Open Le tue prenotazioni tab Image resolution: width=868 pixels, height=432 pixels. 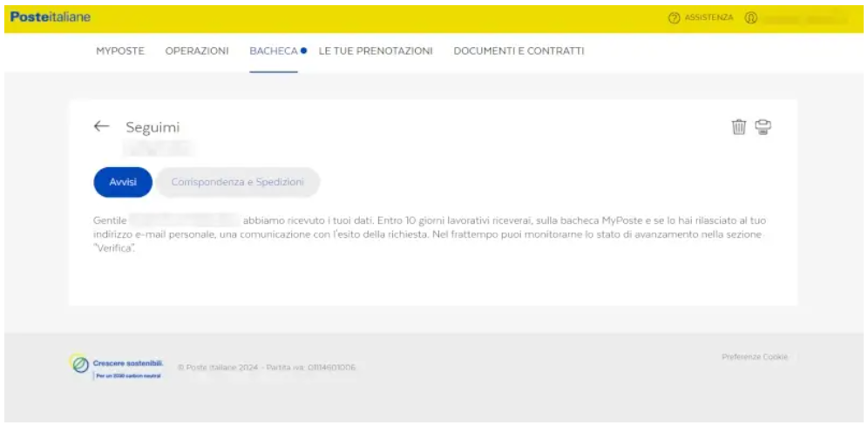point(376,51)
